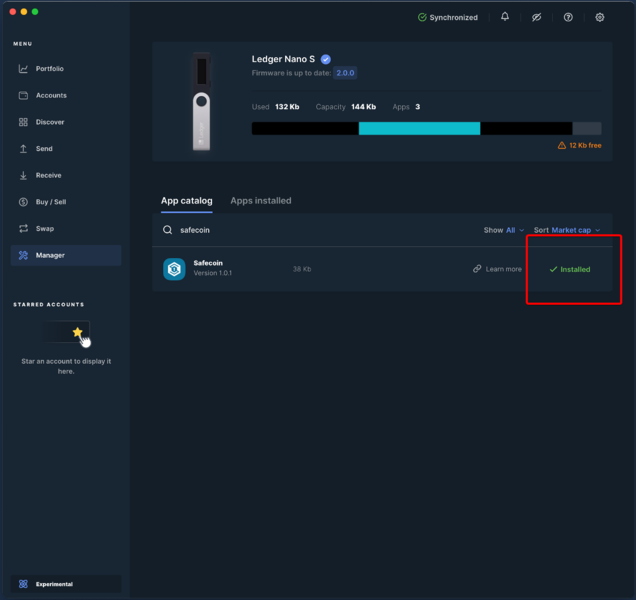Image resolution: width=636 pixels, height=600 pixels.
Task: Open the Safecoin Learn more link
Action: click(x=503, y=269)
